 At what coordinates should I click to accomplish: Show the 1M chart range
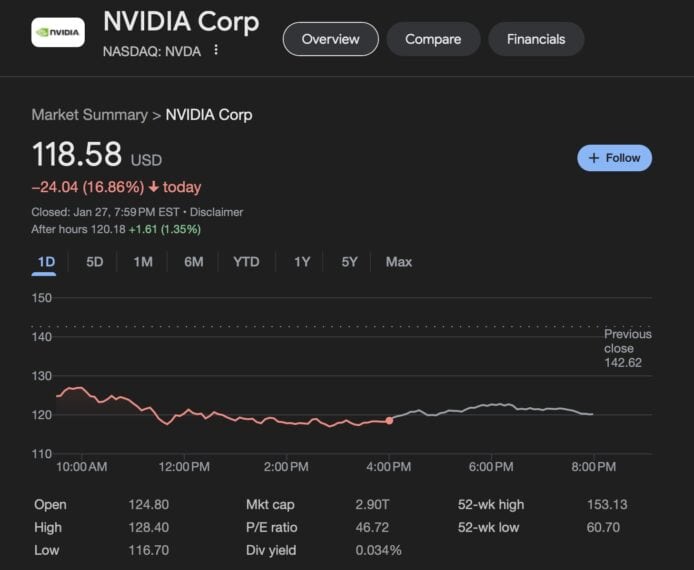pyautogui.click(x=143, y=262)
